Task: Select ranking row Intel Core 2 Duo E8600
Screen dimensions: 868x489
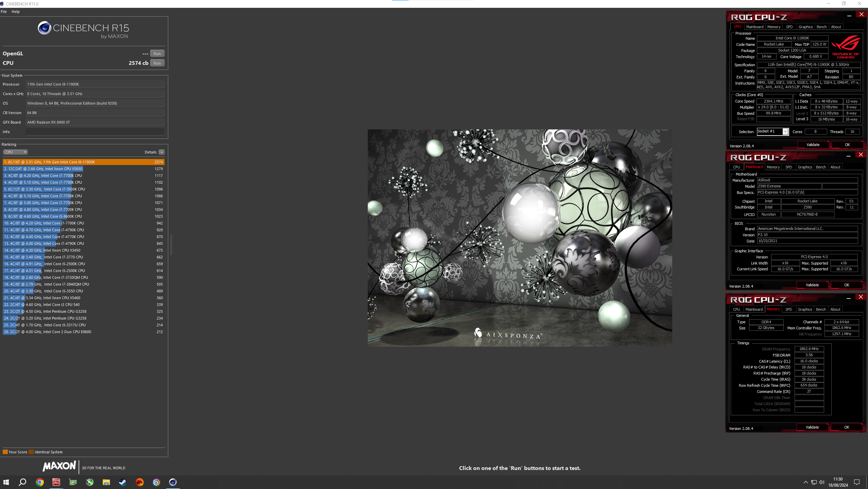Action: [84, 332]
